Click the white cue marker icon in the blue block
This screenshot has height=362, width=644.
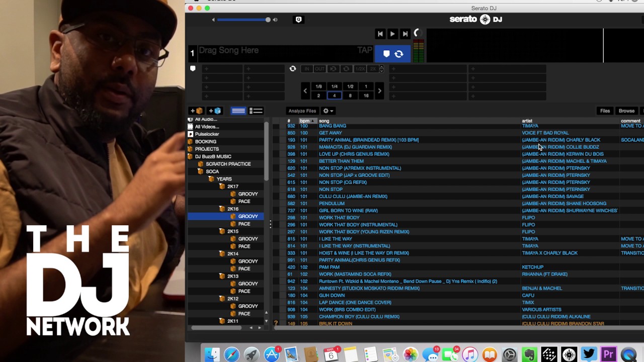point(386,54)
